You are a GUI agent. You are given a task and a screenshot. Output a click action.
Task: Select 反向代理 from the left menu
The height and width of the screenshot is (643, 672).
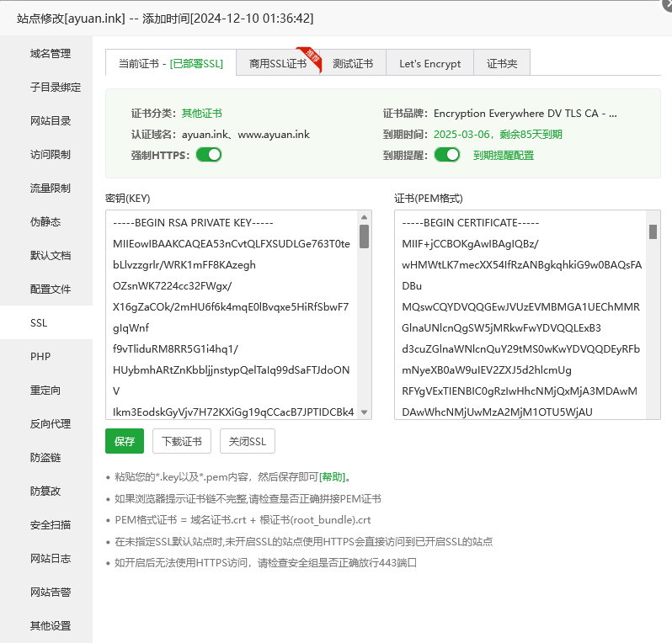[x=51, y=424]
